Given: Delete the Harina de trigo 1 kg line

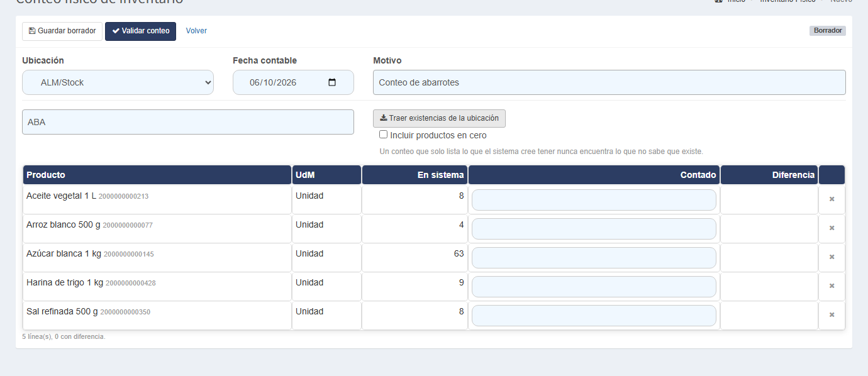Looking at the screenshot, I should pos(832,286).
